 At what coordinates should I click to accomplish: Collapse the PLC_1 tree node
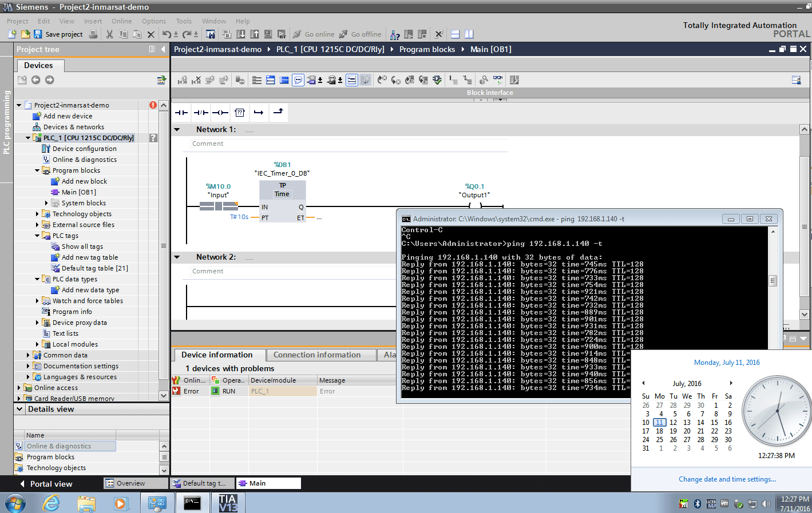click(x=28, y=138)
